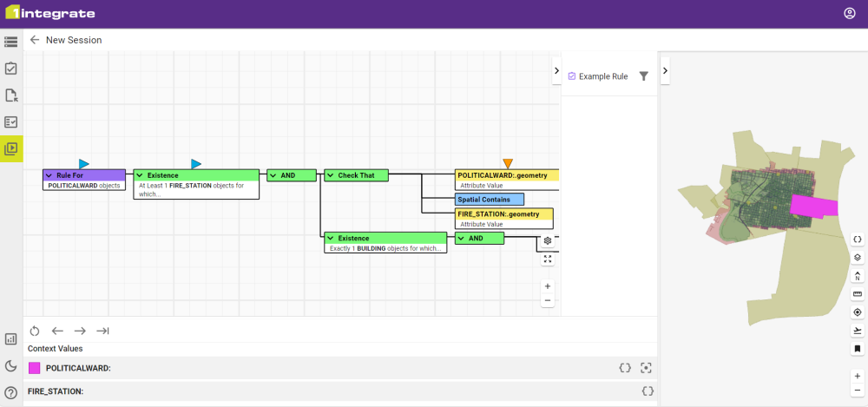868x407 pixels.
Task: Open the map bookmark icon
Action: click(858, 349)
